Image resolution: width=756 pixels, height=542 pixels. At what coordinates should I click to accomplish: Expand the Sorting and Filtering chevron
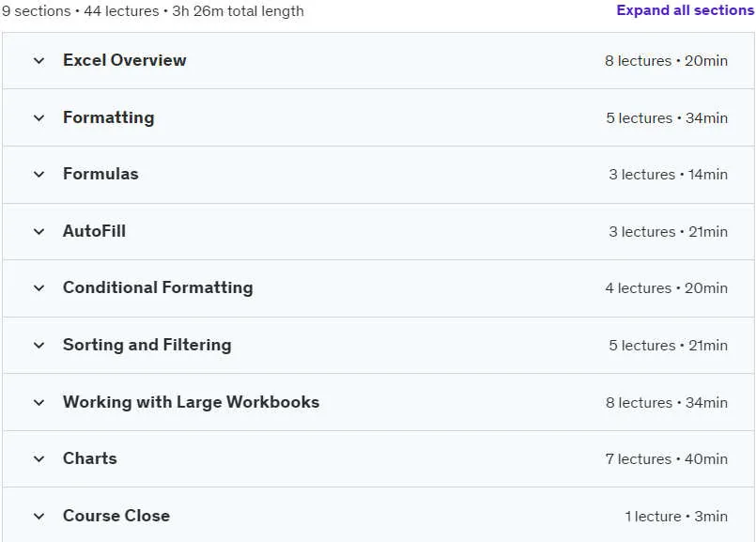[39, 346]
